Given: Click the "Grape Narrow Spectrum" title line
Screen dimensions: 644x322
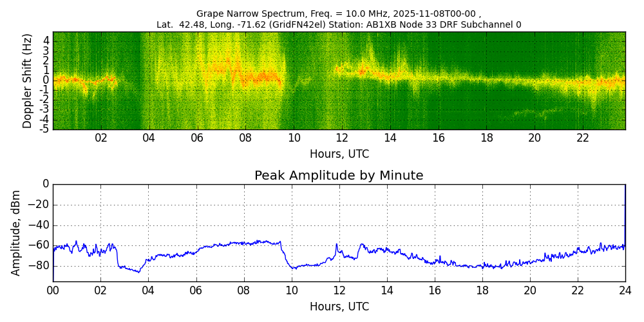Looking at the screenshot, I should [338, 14].
